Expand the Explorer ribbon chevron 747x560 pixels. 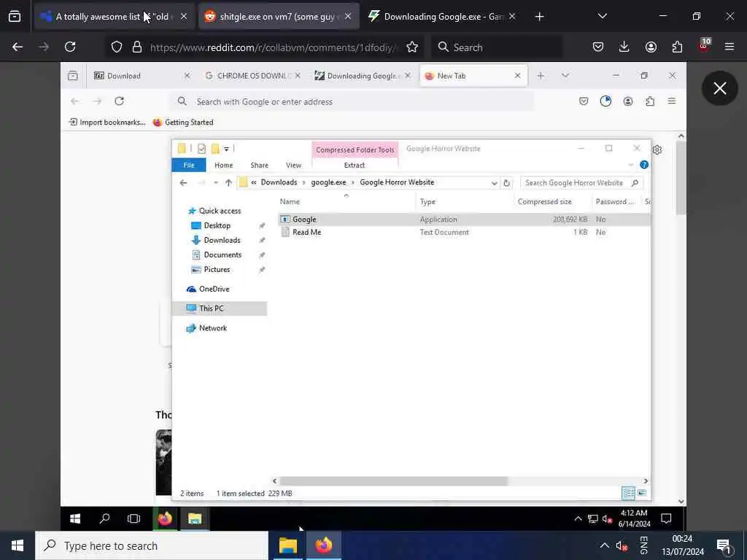(631, 165)
